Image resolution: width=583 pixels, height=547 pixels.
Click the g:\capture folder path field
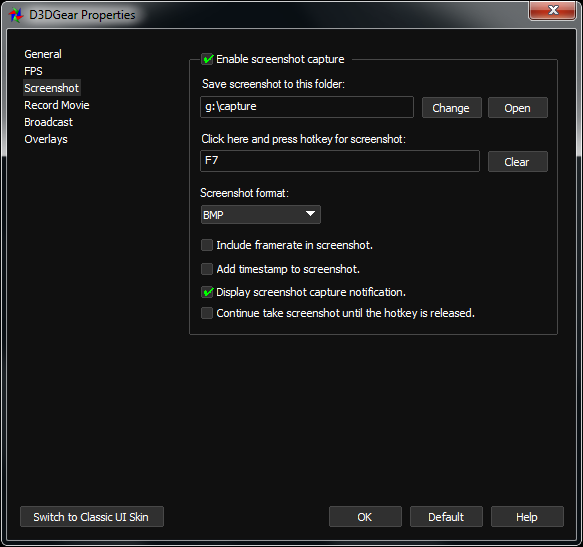307,107
